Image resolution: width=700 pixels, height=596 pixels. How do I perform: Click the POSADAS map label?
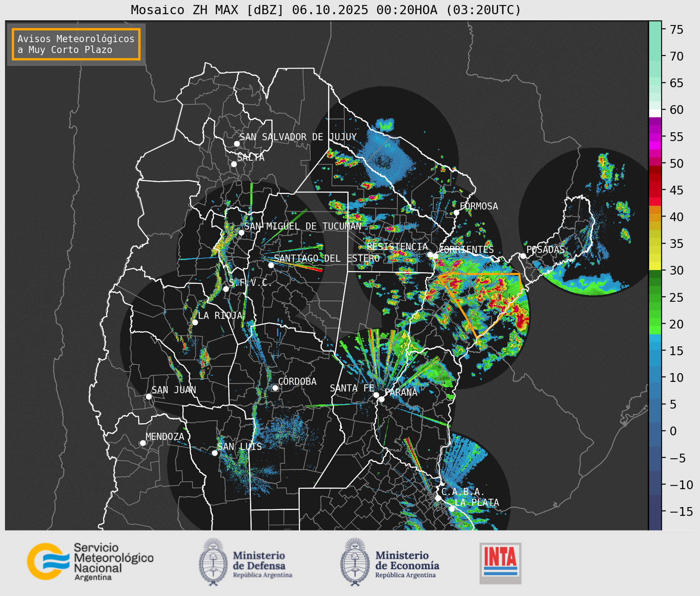coord(546,250)
